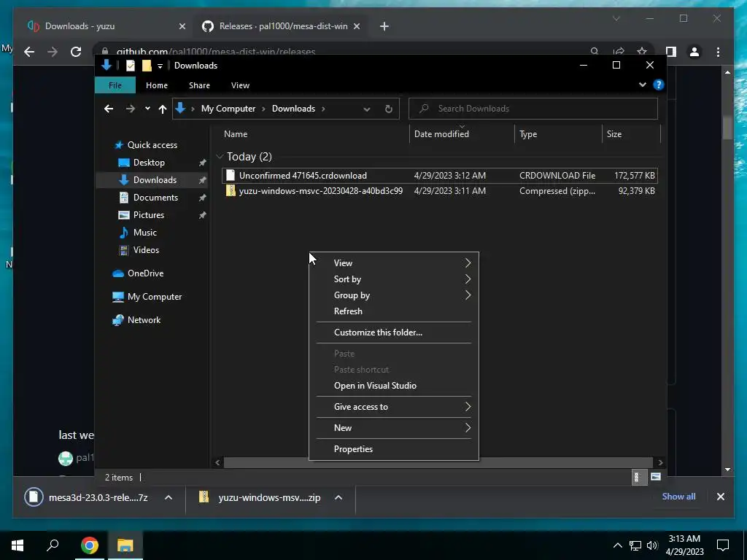
Task: Click Chrome icon in taskbar
Action: (89, 545)
